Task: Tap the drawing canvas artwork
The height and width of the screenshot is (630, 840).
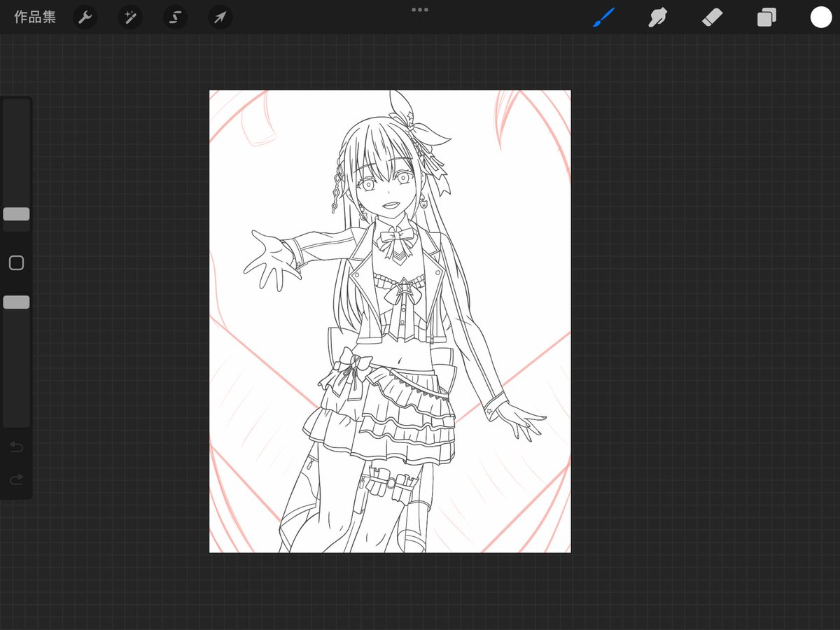Action: [x=390, y=321]
